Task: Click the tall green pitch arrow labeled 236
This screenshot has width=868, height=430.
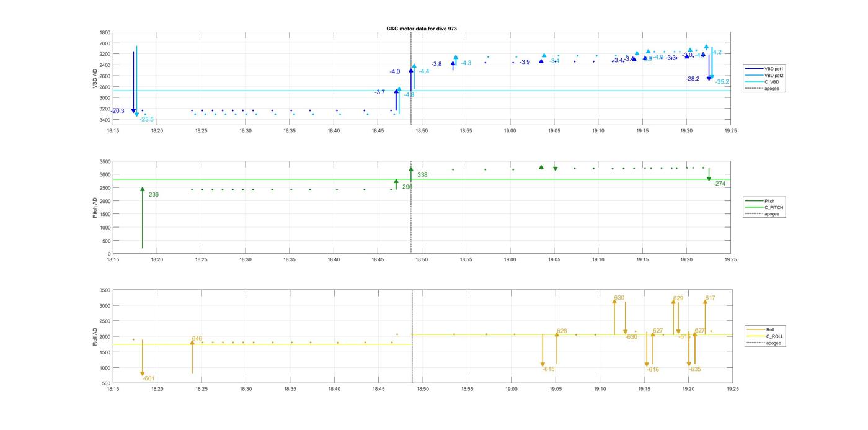Action: pyautogui.click(x=142, y=218)
